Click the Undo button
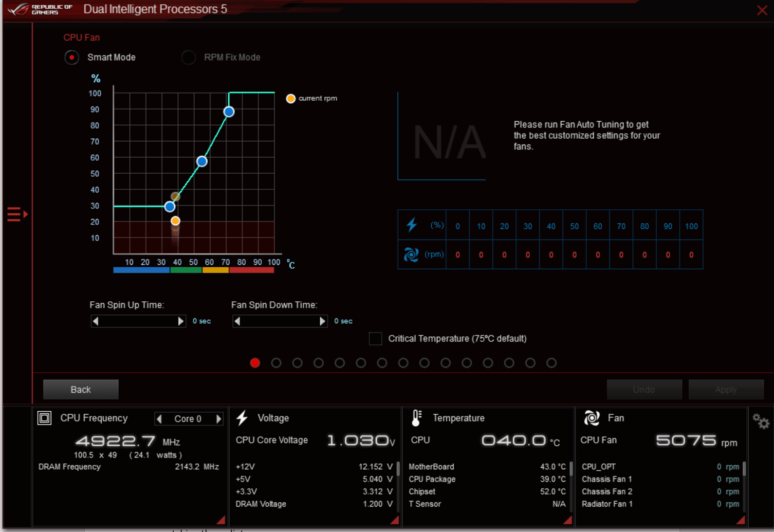This screenshot has width=774, height=532. [x=644, y=389]
